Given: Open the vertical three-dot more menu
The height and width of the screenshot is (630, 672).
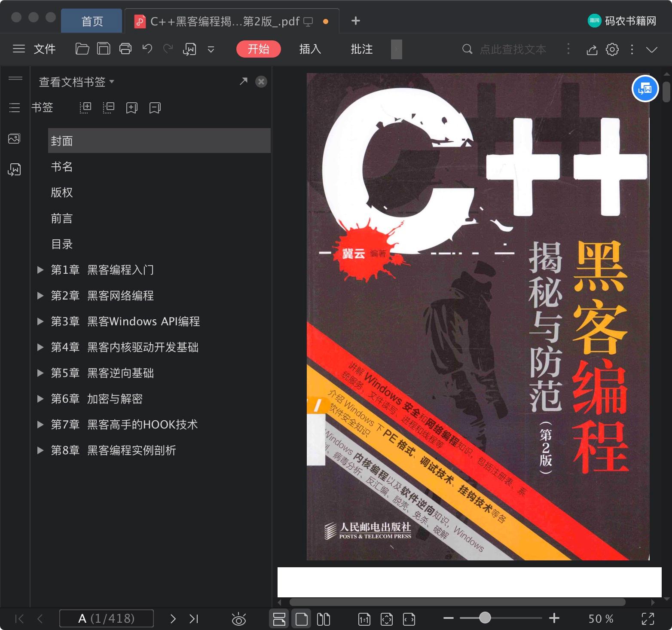Looking at the screenshot, I should point(632,49).
